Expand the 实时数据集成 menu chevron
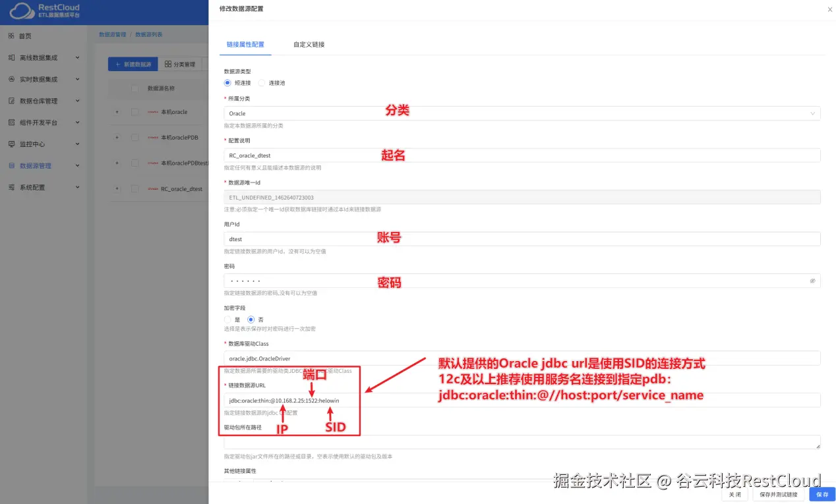This screenshot has height=504, width=836. coord(77,79)
